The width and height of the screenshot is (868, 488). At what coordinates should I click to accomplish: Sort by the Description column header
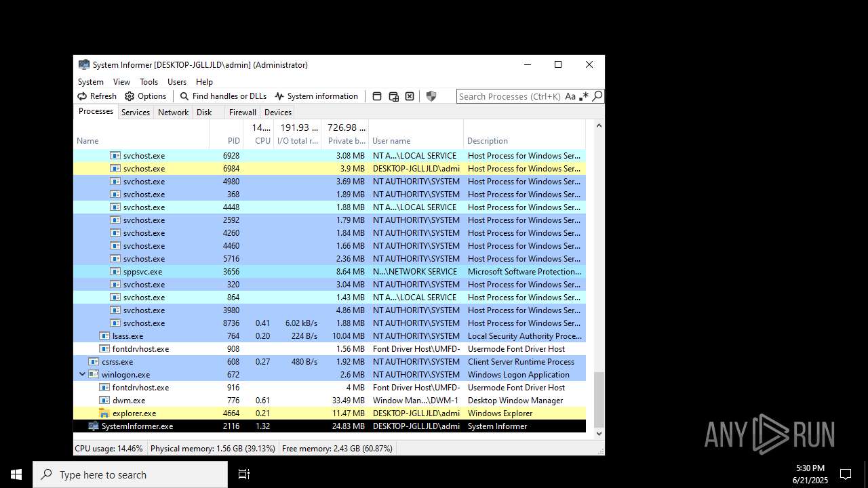pyautogui.click(x=524, y=134)
